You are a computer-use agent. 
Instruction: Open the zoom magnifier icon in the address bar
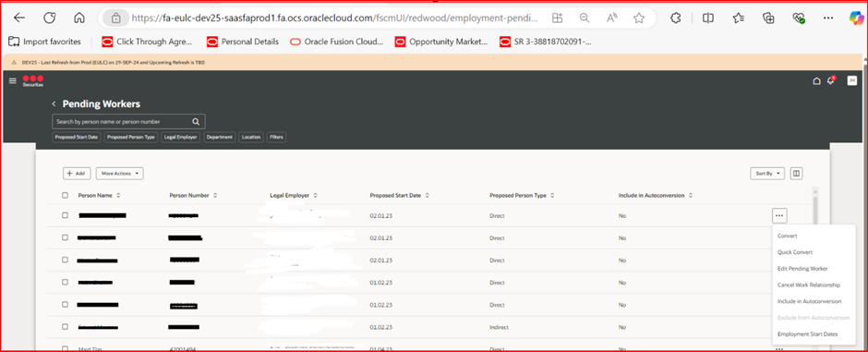[x=585, y=18]
